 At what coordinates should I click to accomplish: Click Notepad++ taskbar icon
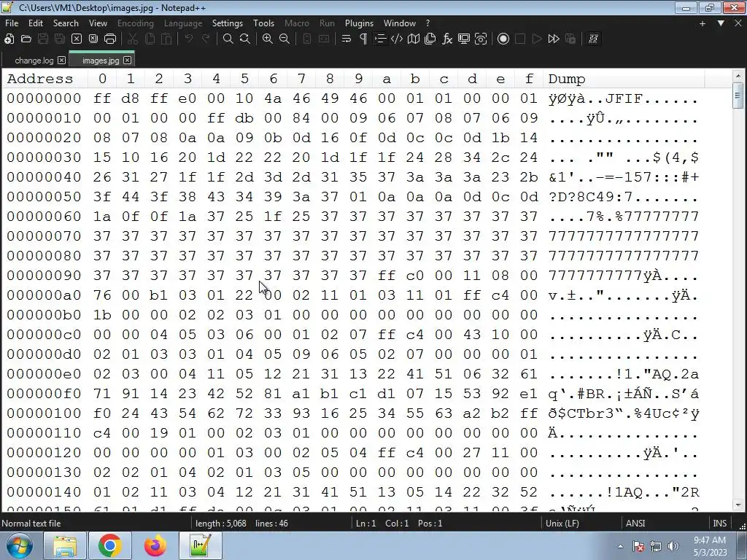click(201, 545)
